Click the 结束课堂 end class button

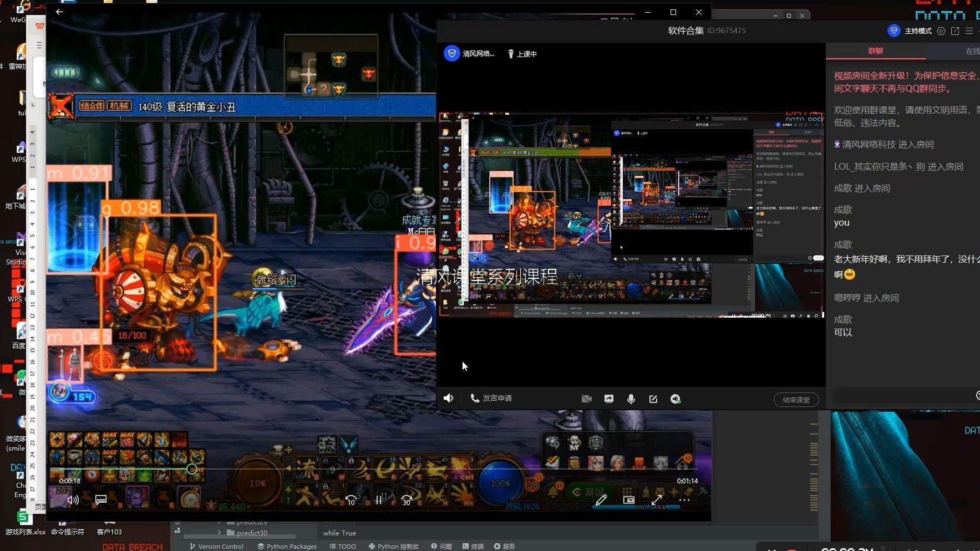pyautogui.click(x=796, y=400)
